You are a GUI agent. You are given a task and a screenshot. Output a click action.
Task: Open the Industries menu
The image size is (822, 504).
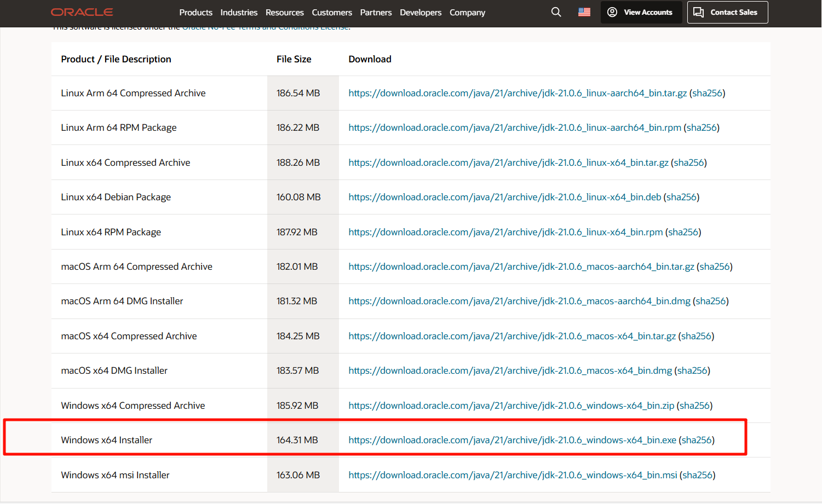tap(239, 13)
